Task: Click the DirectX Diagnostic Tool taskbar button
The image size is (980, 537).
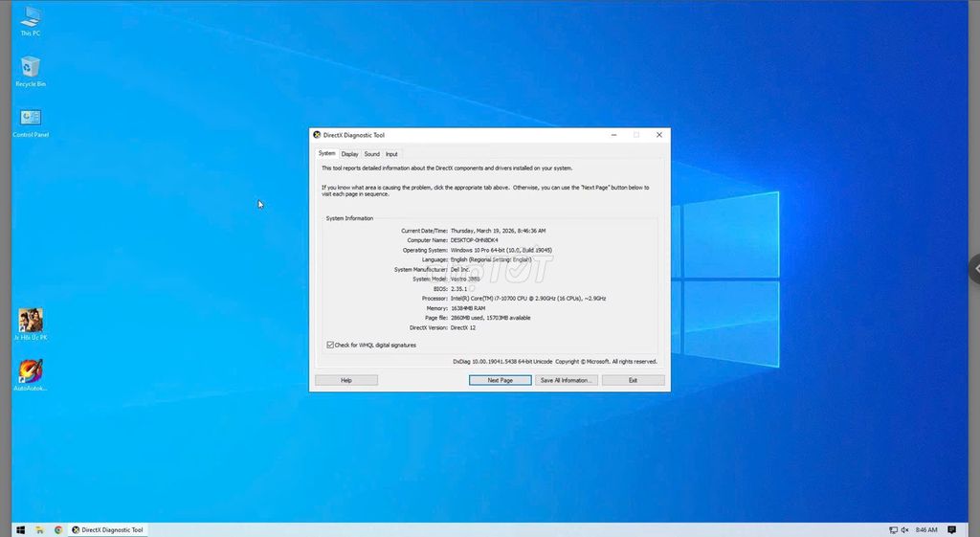Action: [107, 529]
